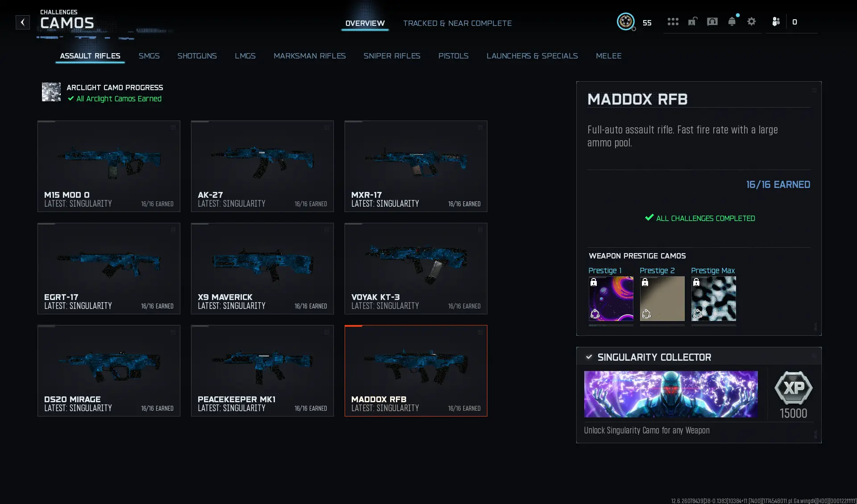Select the AK-27 weapon card
This screenshot has width=857, height=504.
point(262,166)
